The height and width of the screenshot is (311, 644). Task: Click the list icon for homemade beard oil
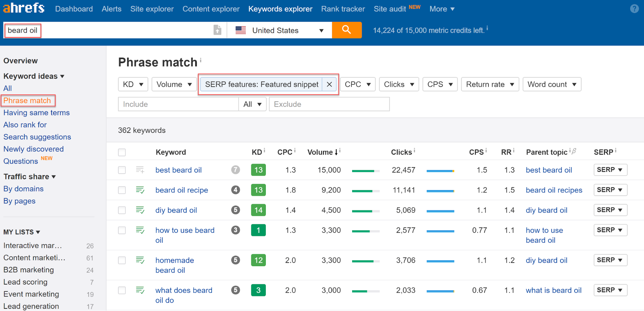tap(140, 260)
